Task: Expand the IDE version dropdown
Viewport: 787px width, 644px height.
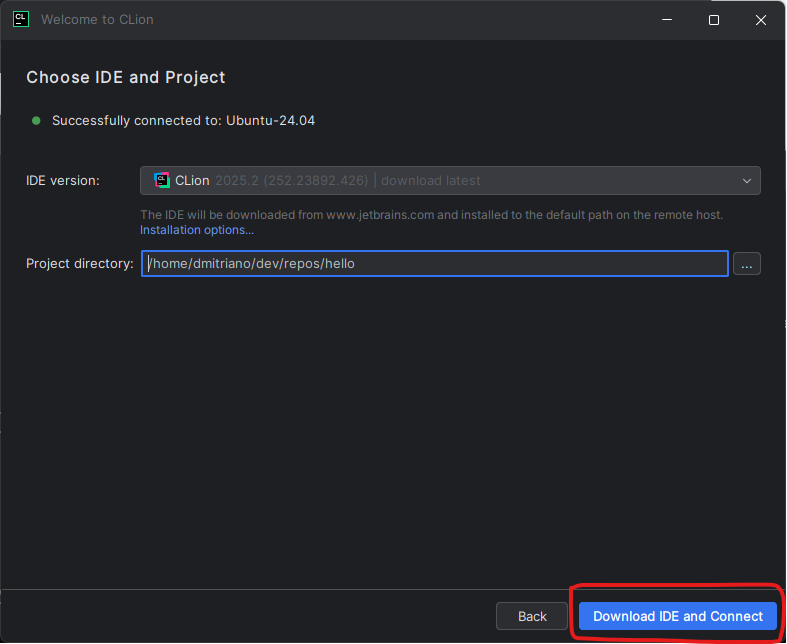Action: coord(450,180)
